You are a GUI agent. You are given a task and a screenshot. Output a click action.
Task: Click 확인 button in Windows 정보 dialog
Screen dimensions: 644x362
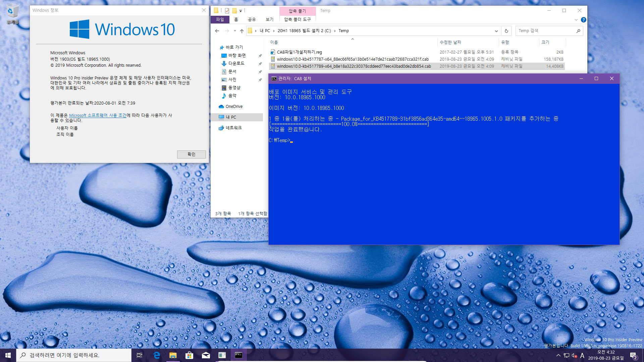(x=191, y=154)
